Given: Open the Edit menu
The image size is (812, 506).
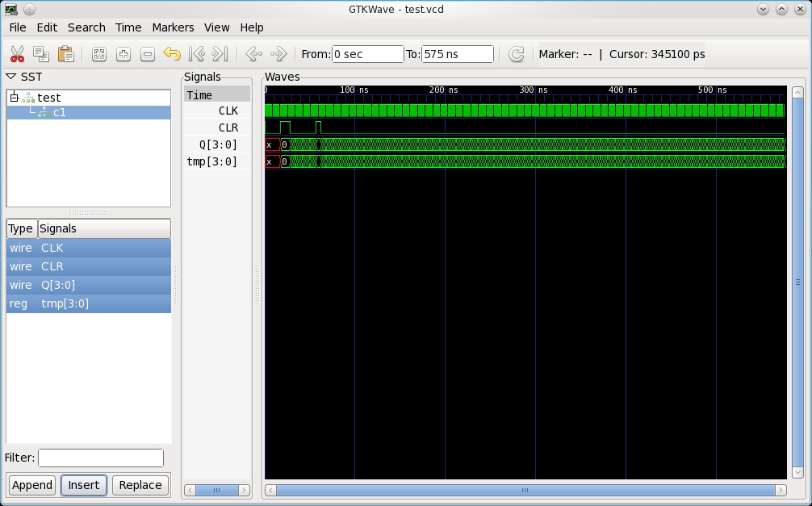Looking at the screenshot, I should click(47, 27).
